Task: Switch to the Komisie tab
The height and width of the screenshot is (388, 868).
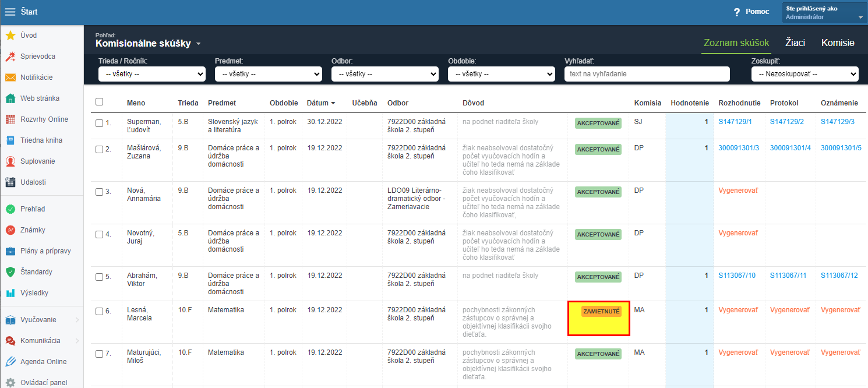Action: pyautogui.click(x=838, y=43)
